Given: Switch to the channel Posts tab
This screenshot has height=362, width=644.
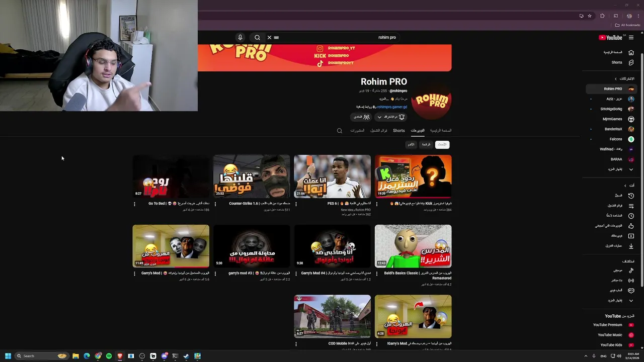Looking at the screenshot, I should coord(357,130).
